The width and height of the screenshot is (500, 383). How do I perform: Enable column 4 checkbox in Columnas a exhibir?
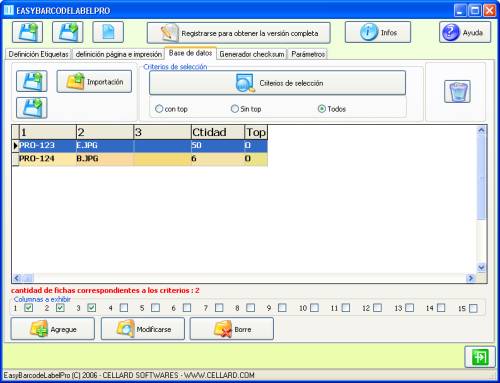click(124, 308)
